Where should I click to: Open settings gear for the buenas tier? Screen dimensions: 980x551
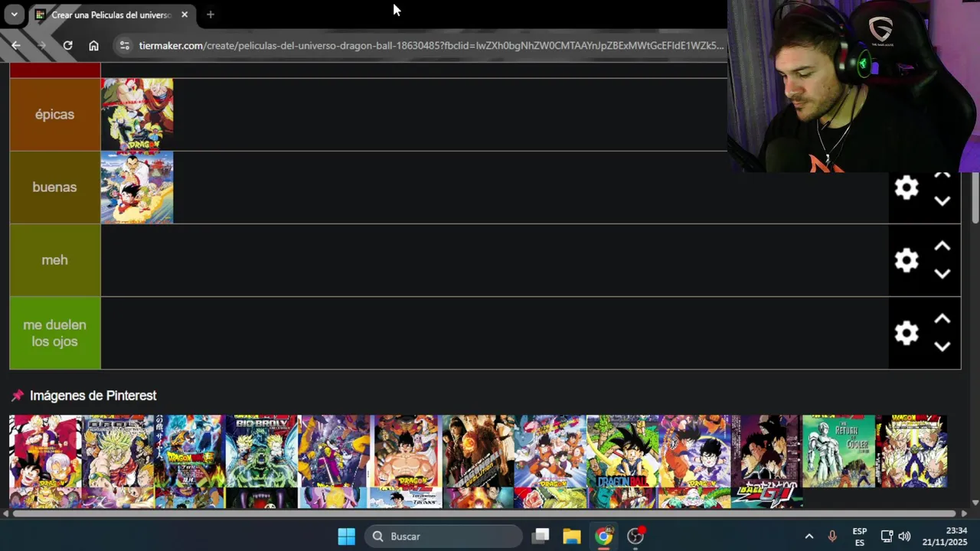coord(906,187)
